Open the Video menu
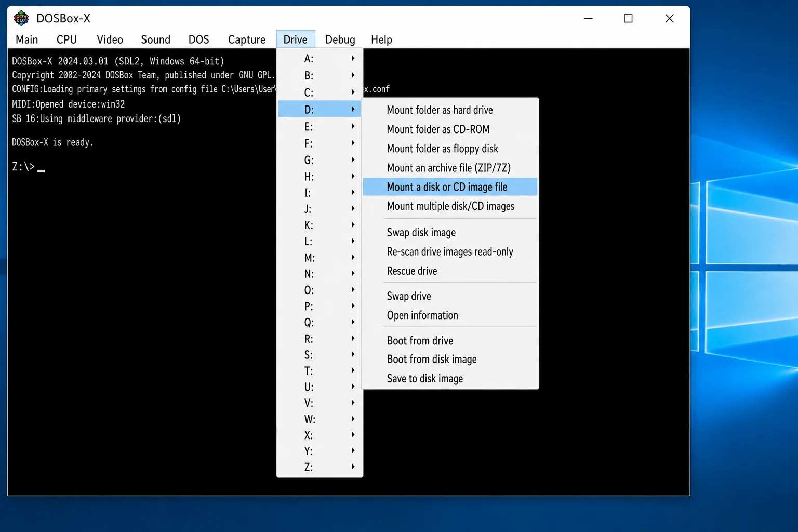 pyautogui.click(x=110, y=39)
